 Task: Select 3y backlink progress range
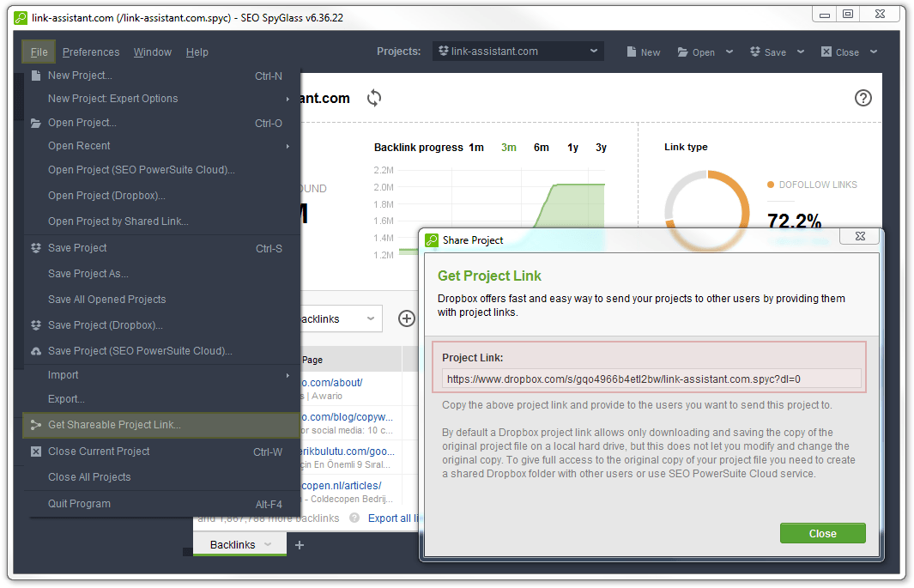[601, 148]
